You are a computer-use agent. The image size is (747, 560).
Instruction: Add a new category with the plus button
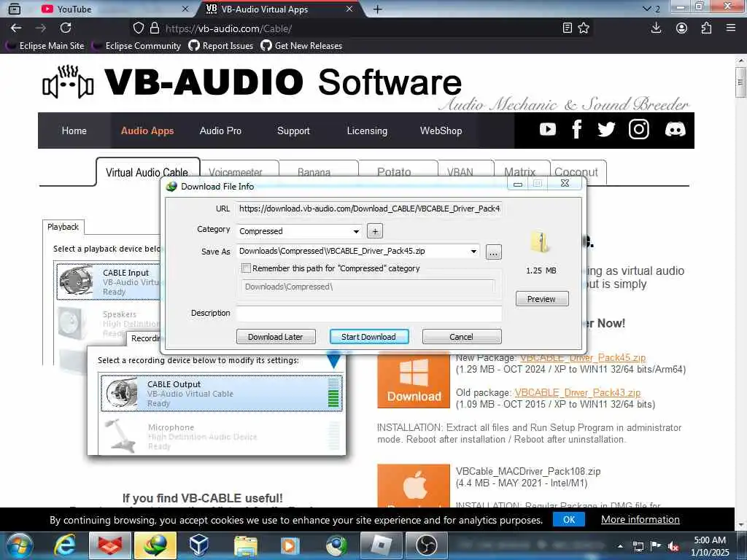pyautogui.click(x=375, y=231)
